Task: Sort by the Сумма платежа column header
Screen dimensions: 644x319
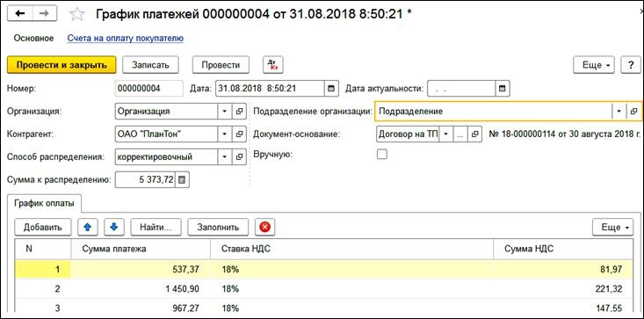Action: 141,249
